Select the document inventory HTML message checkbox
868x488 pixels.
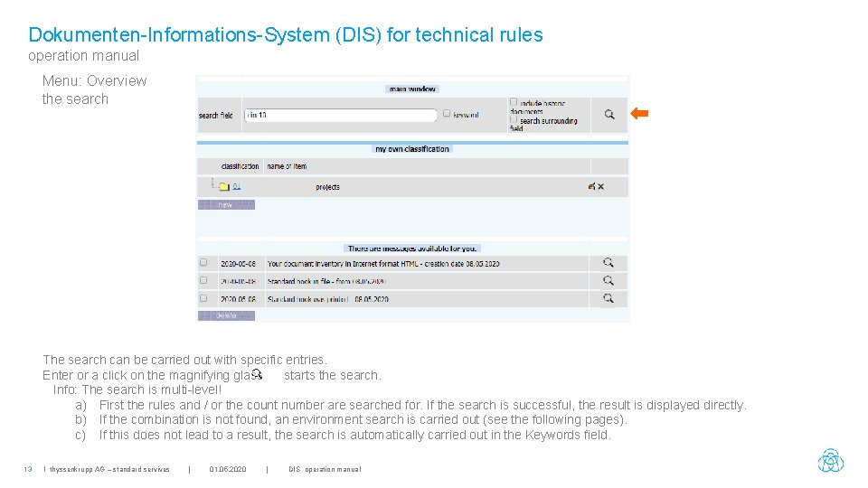click(x=203, y=262)
